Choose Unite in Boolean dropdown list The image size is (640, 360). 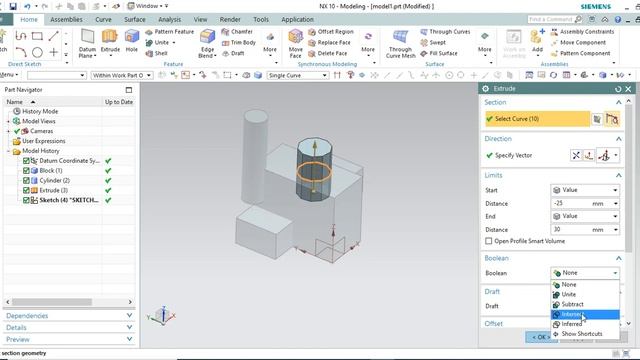click(x=585, y=295)
